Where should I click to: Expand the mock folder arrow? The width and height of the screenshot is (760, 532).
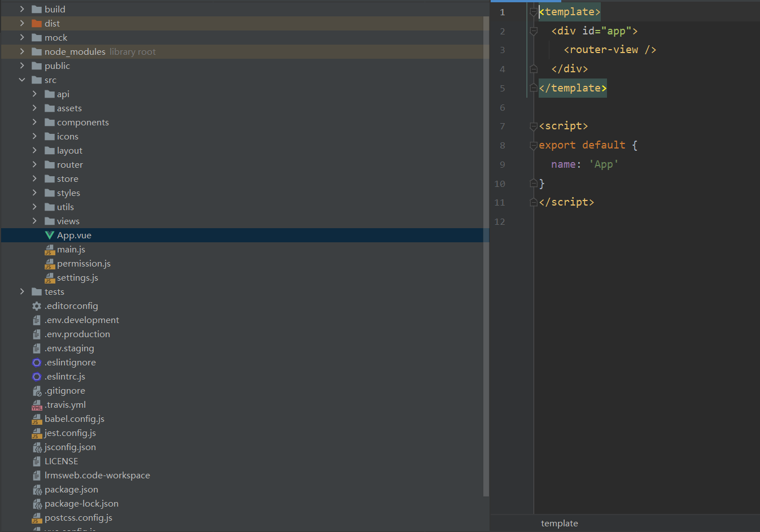click(22, 37)
